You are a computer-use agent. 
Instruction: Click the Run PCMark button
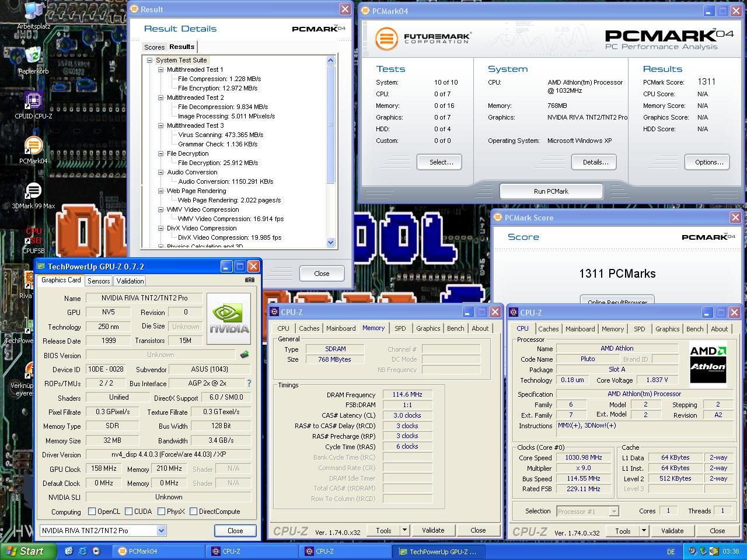click(551, 191)
